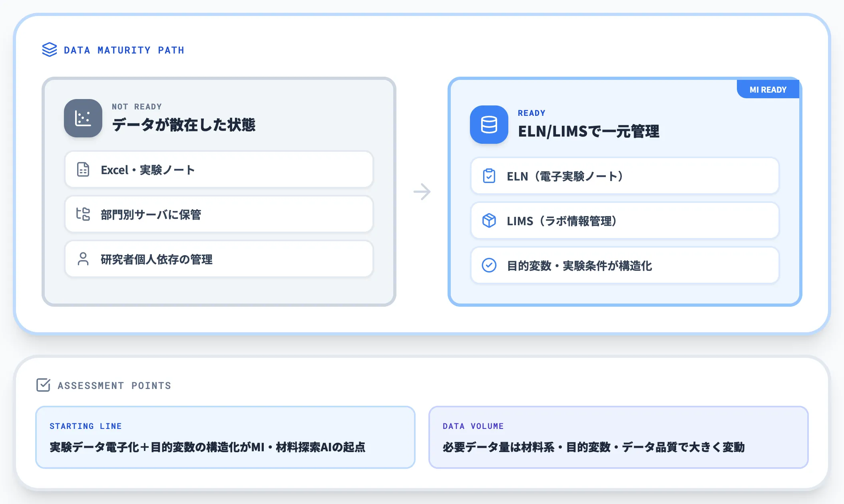Click the READY label above ELN/LIMSで一元管理
The width and height of the screenshot is (844, 504).
(x=531, y=113)
